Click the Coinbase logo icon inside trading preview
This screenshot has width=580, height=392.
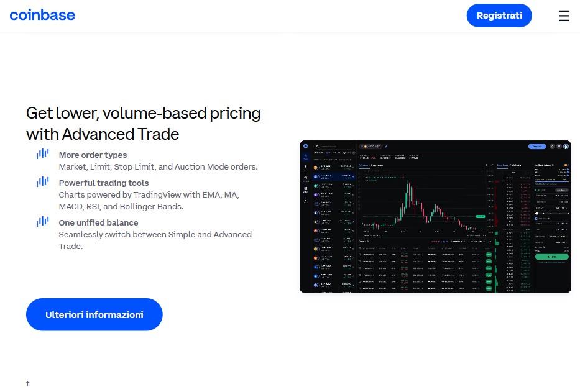306,147
